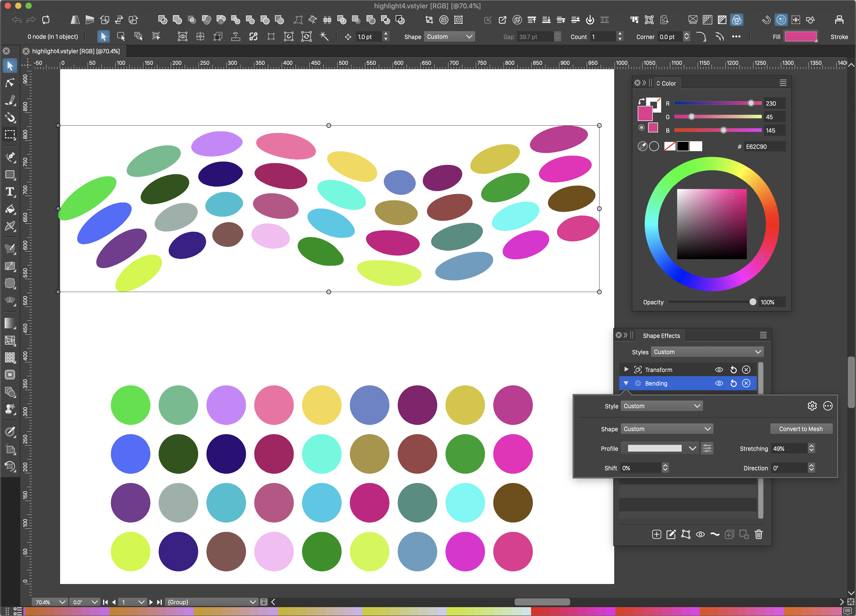
Task: Toggle visibility of the Bending effect
Action: point(719,383)
